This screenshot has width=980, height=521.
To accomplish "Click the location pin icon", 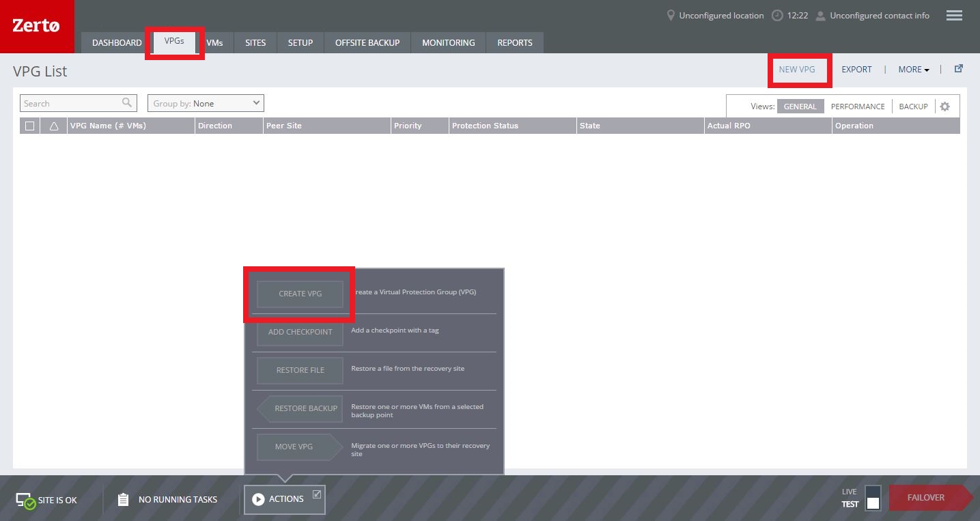I will click(x=671, y=15).
